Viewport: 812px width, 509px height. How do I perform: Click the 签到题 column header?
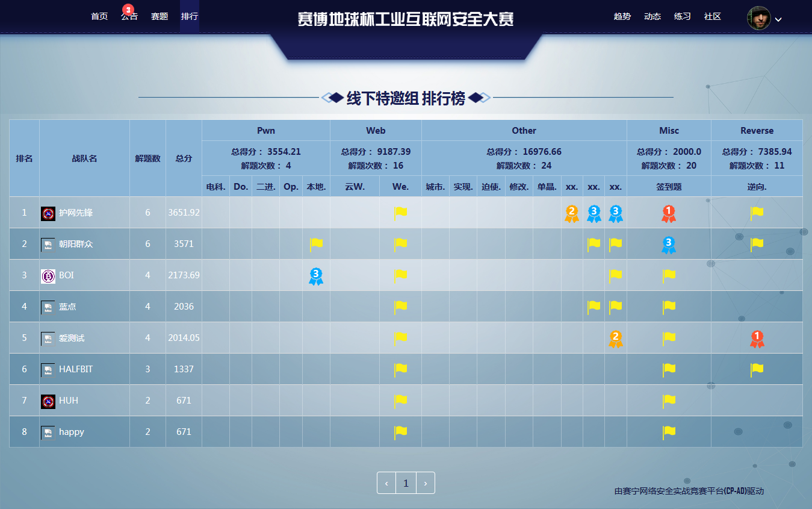point(669,187)
